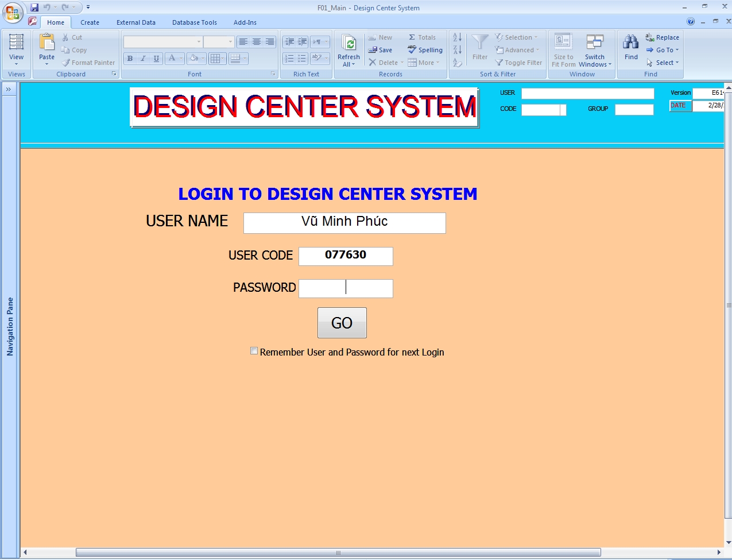
Task: Align text left in Font group
Action: (x=243, y=42)
